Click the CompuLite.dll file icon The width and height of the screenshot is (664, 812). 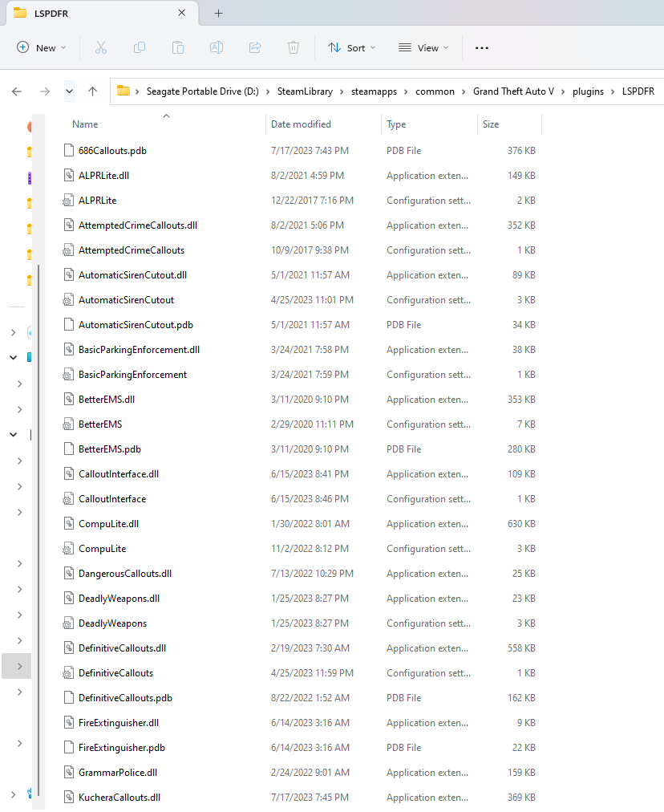(x=68, y=524)
